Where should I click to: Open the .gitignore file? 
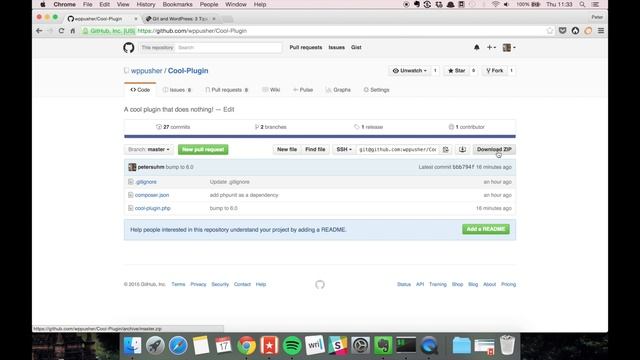[146, 182]
